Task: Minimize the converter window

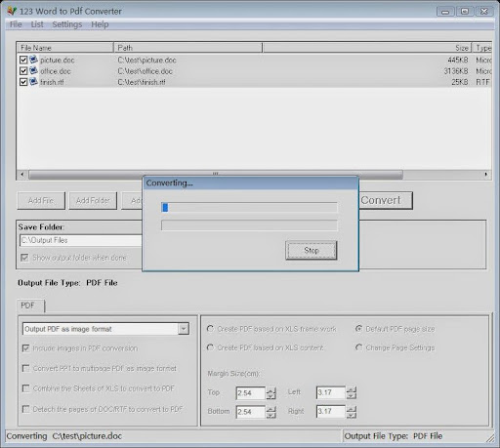Action: [445, 12]
